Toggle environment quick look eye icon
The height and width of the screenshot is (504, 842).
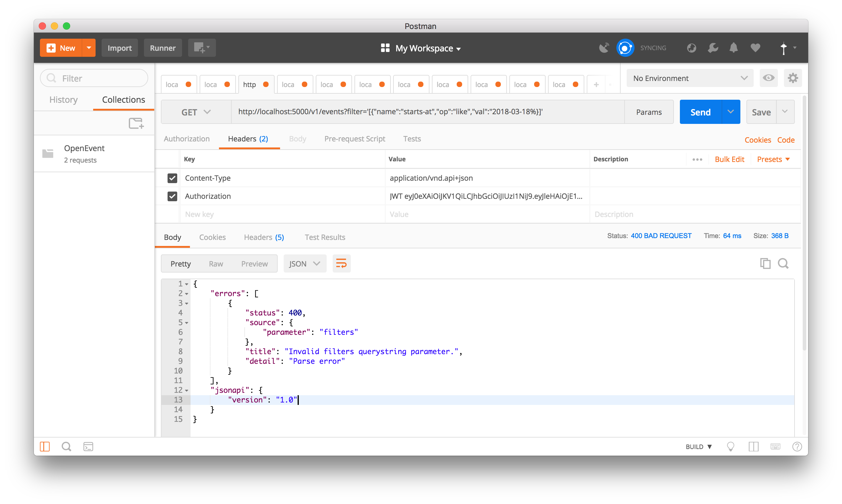(x=768, y=78)
